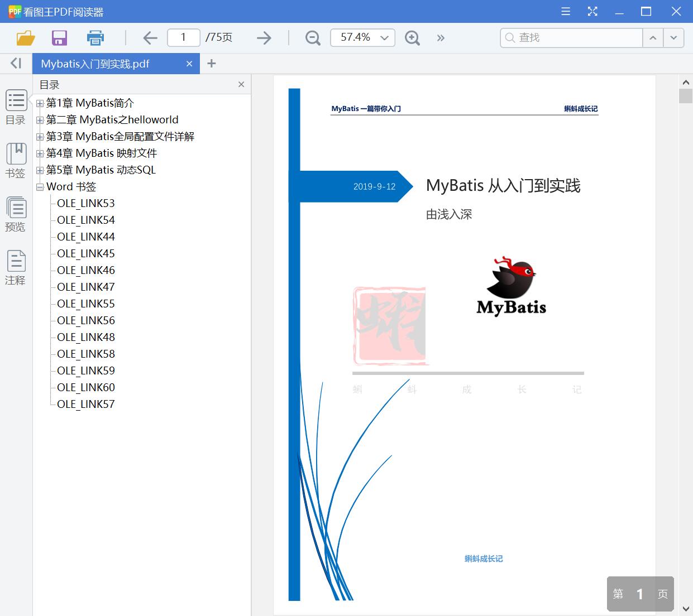Click the page number input field
693x616 pixels.
pos(183,37)
